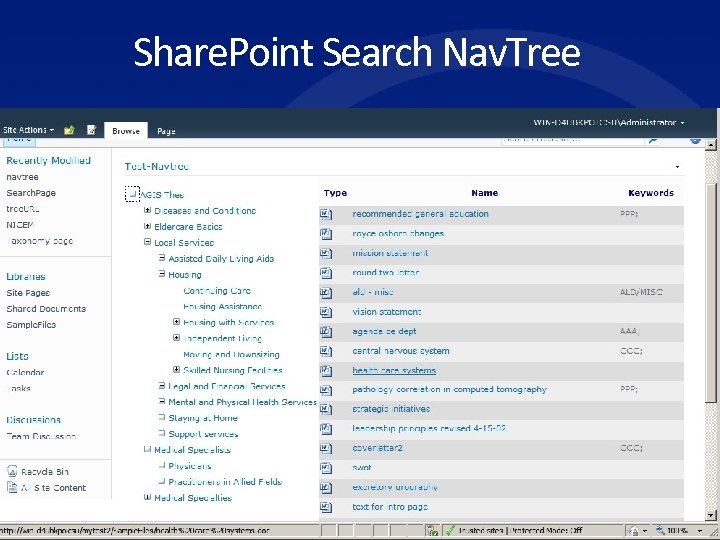The height and width of the screenshot is (540, 720).
Task: Click document icon for text for intro page
Action: tap(326, 507)
